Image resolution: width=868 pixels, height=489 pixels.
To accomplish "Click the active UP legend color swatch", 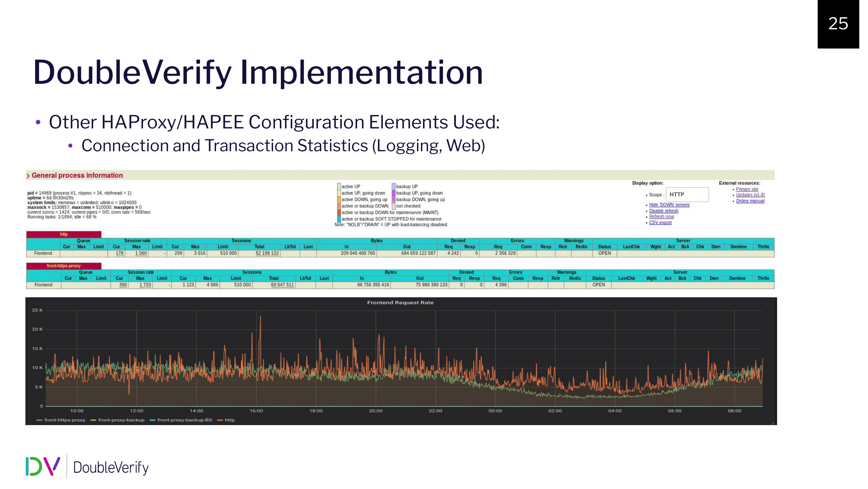I will tap(339, 186).
